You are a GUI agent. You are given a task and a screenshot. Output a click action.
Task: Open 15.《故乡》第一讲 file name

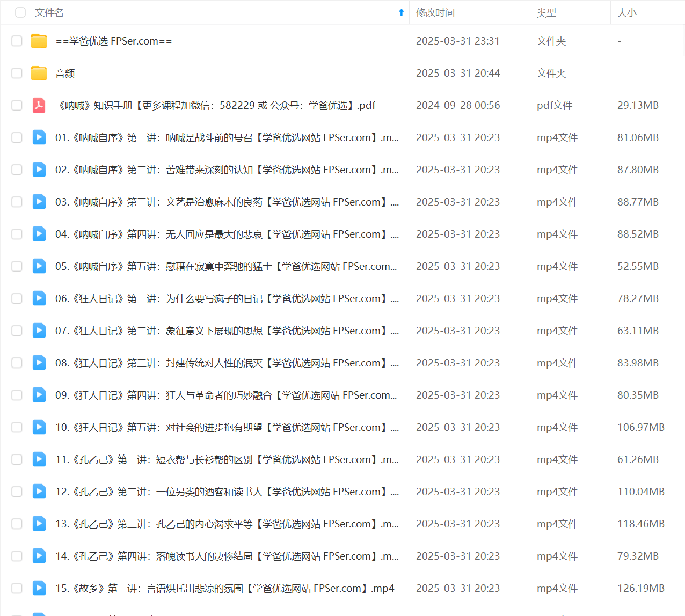pos(225,588)
